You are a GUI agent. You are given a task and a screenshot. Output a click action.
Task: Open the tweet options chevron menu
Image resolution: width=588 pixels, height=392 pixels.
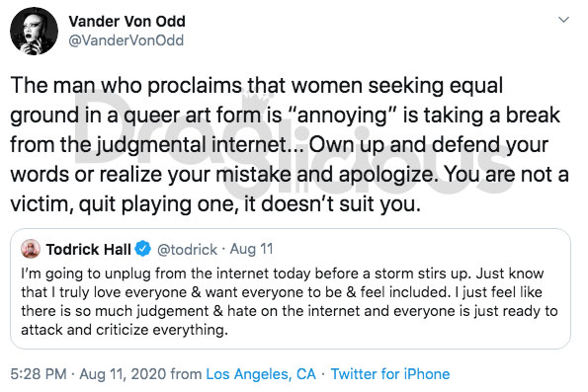click(563, 20)
